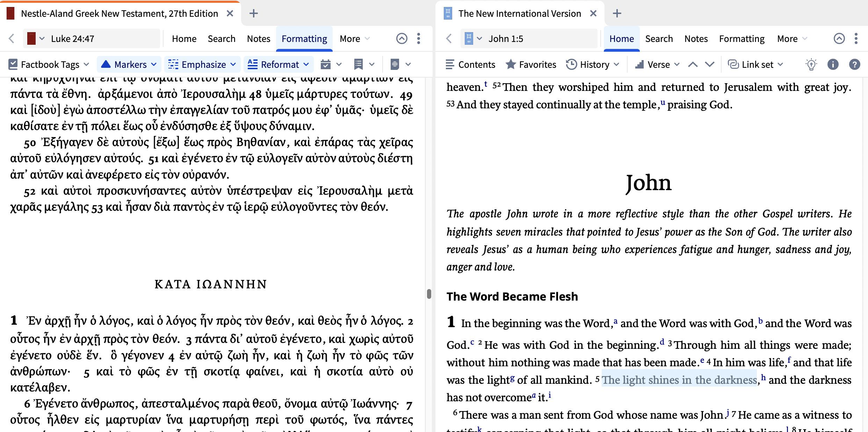Screen dimensions: 868x432
Task: Open the Notes tab in NIV panel
Action: point(696,39)
